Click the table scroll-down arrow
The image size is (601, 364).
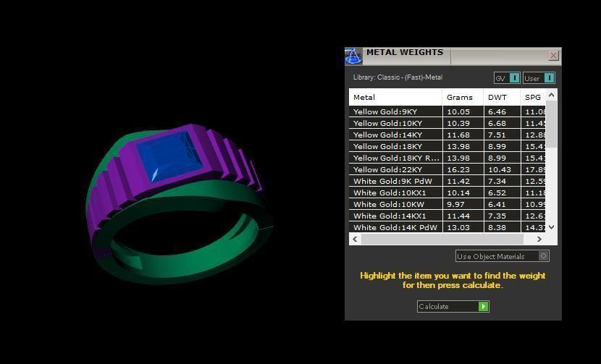click(x=551, y=227)
